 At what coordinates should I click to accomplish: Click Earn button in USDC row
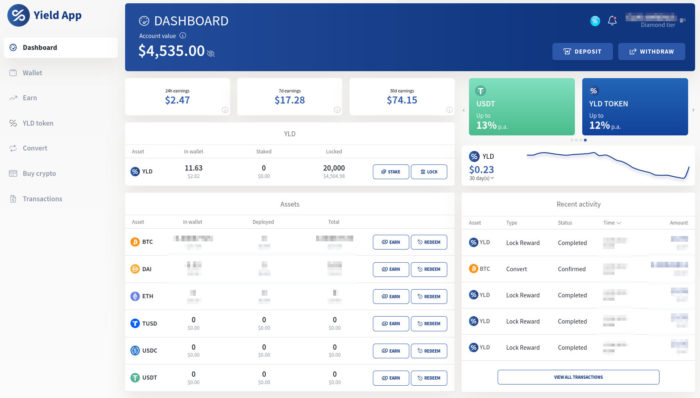pyautogui.click(x=391, y=351)
